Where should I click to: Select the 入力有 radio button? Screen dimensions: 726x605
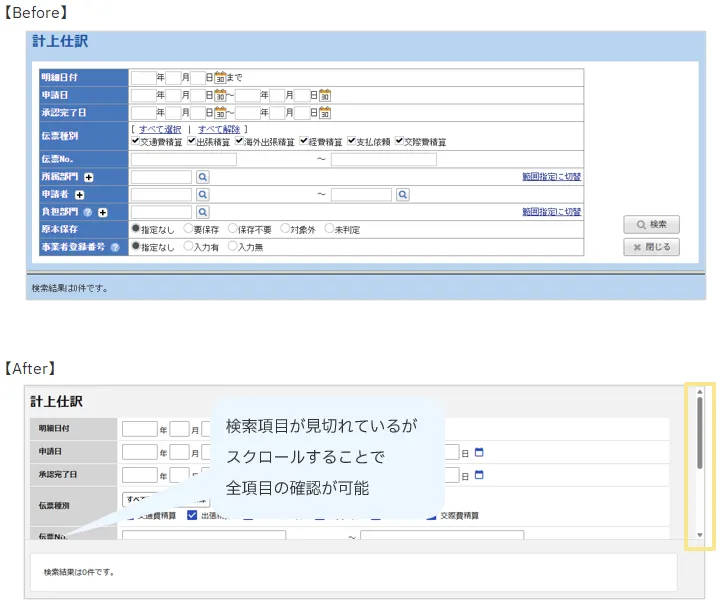coord(189,247)
